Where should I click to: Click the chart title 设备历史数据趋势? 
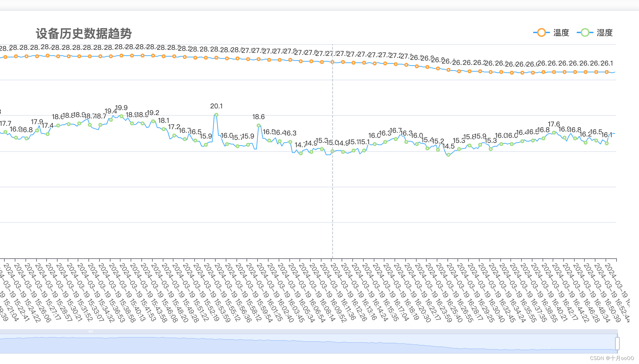tap(84, 33)
